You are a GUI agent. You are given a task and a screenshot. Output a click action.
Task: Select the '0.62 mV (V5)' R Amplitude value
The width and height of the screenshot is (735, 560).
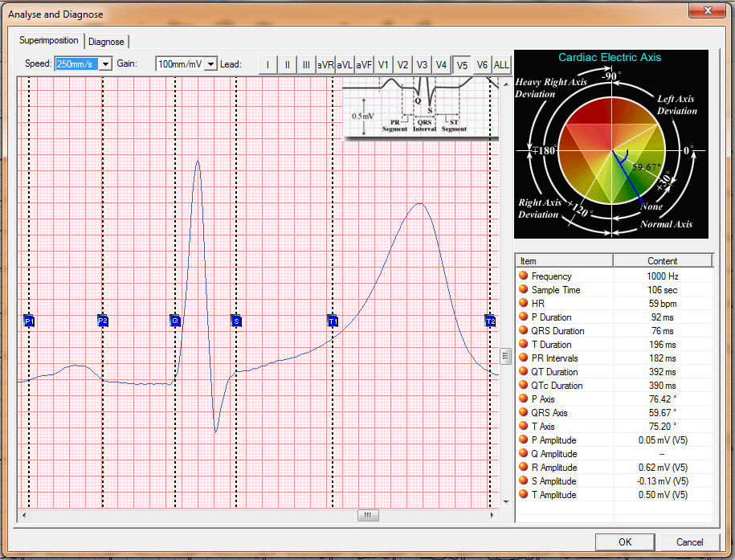pyautogui.click(x=663, y=468)
